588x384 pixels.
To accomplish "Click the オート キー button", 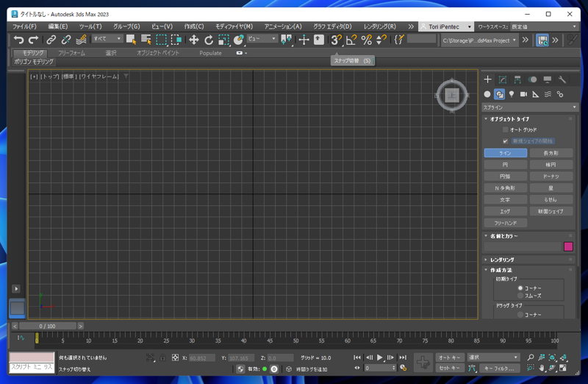I will 450,358.
